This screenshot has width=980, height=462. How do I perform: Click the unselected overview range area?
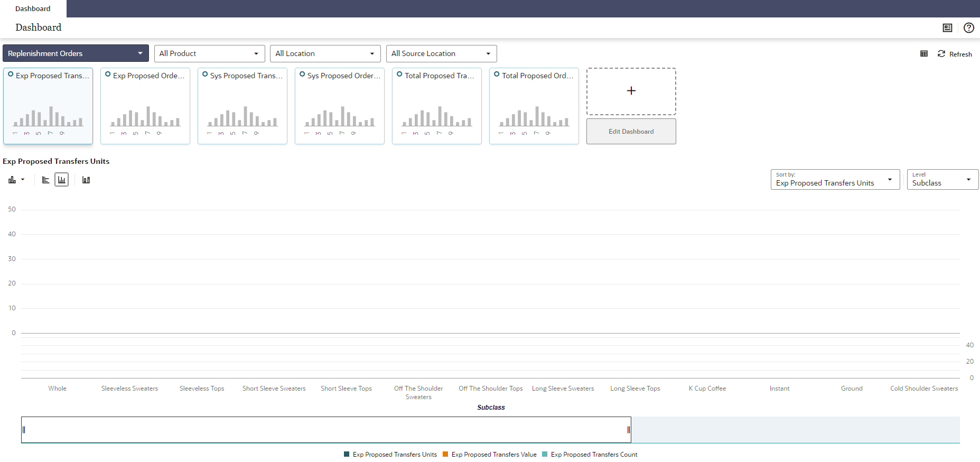(x=796, y=430)
